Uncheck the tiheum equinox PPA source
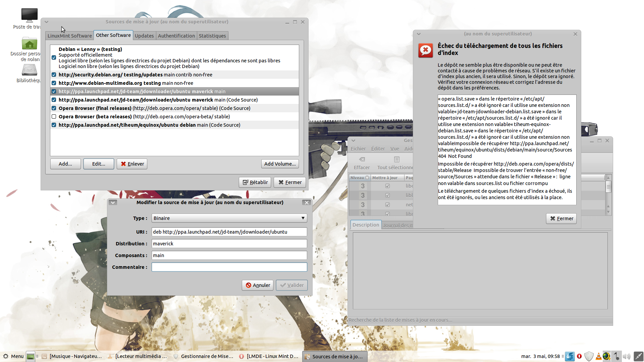The image size is (644, 362). click(54, 125)
